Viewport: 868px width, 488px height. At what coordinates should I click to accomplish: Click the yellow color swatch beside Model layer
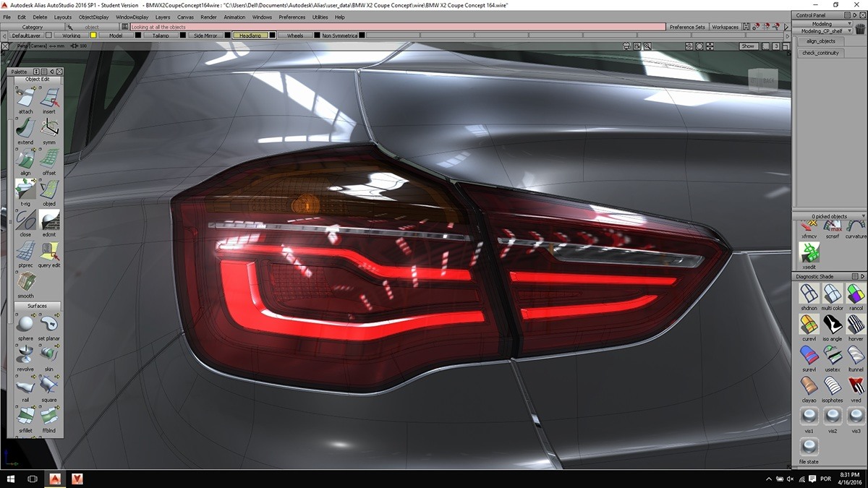[x=93, y=35]
